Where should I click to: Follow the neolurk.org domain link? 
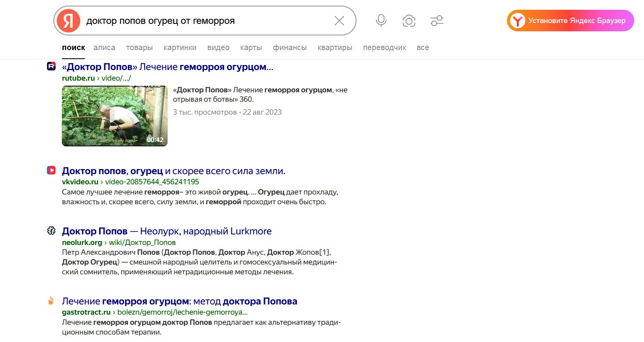pos(82,242)
